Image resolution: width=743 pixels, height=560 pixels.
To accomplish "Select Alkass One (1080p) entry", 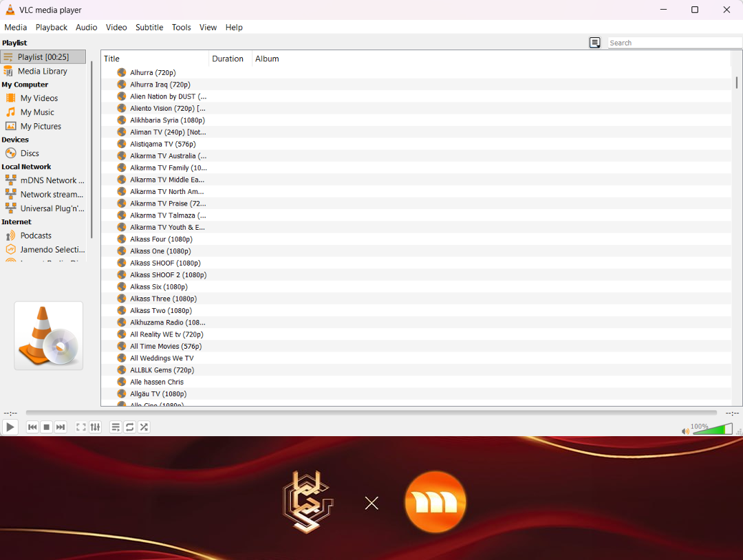I will pos(416,251).
